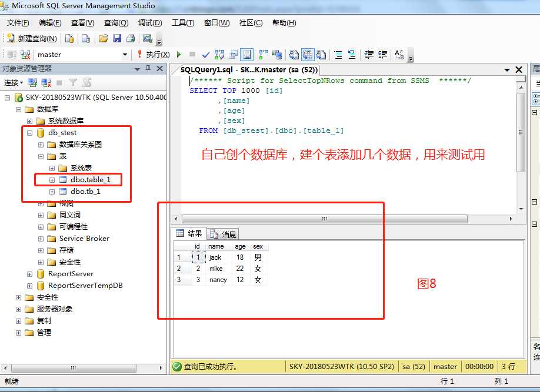Image resolution: width=540 pixels, height=392 pixels.
Task: Click the Query Options icon
Action: coord(234,55)
